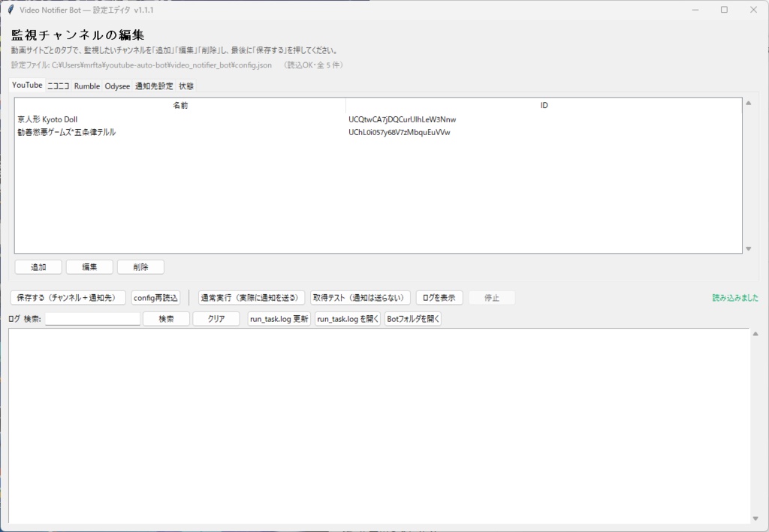Select the 勧善懲悪ゲームズ row name
The height and width of the screenshot is (532, 769).
pos(67,132)
